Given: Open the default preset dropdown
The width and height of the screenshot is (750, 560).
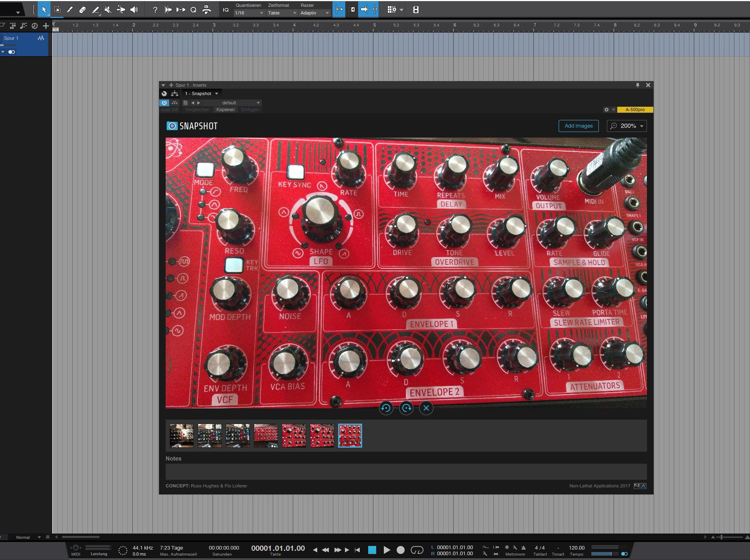Looking at the screenshot, I should click(x=232, y=103).
